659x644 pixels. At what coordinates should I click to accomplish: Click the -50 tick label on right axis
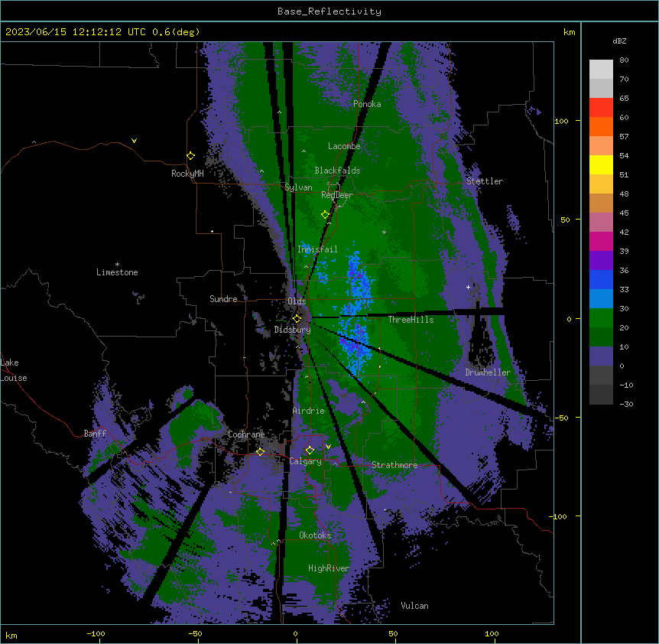click(x=561, y=418)
